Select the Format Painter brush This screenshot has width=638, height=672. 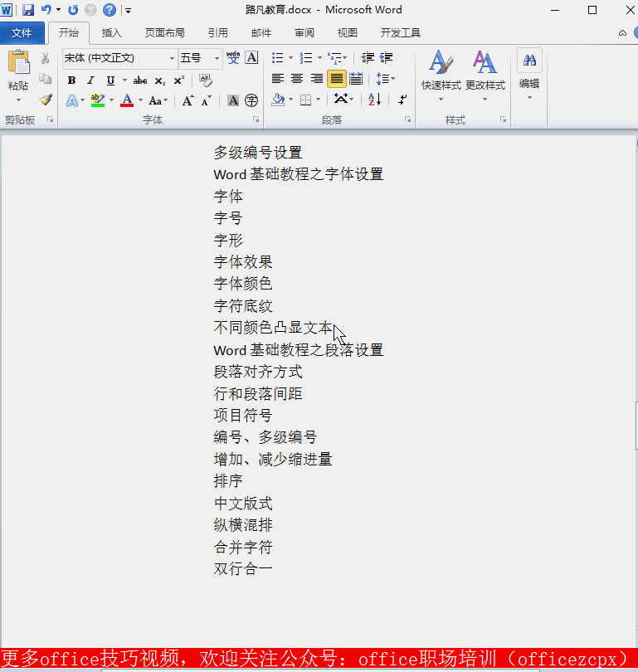click(x=46, y=100)
